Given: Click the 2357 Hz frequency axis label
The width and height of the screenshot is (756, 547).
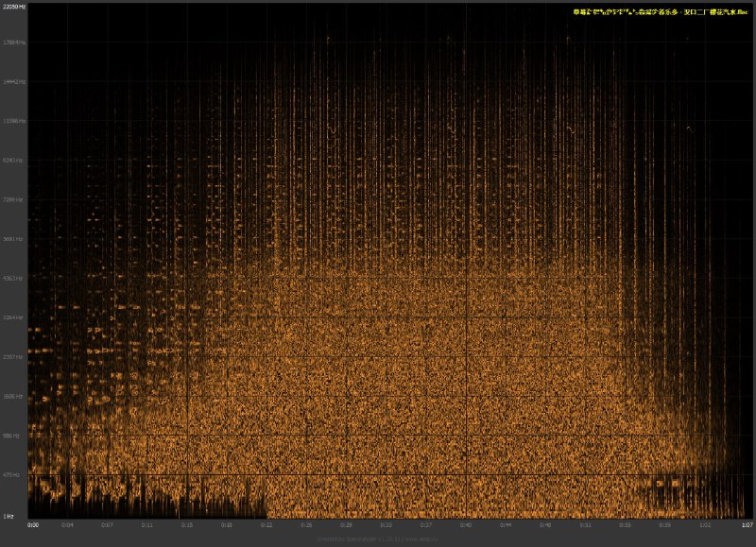Looking at the screenshot, I should pyautogui.click(x=13, y=357).
